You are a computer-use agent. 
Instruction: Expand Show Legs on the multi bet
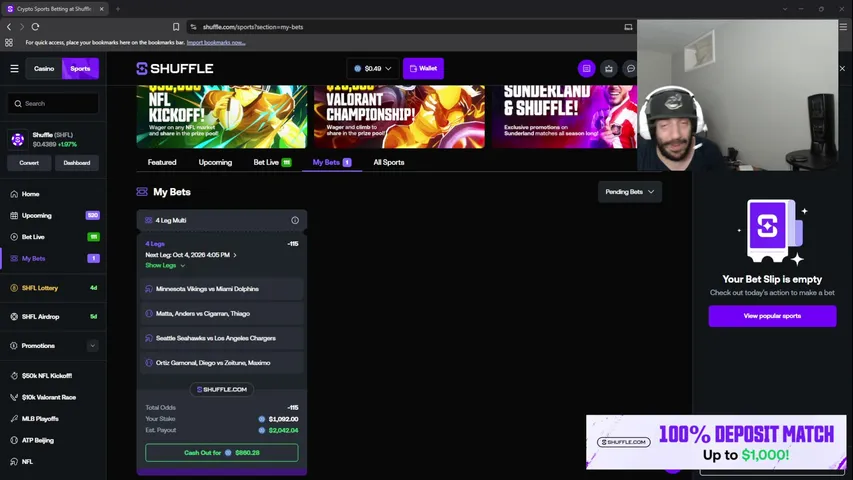pyautogui.click(x=165, y=266)
